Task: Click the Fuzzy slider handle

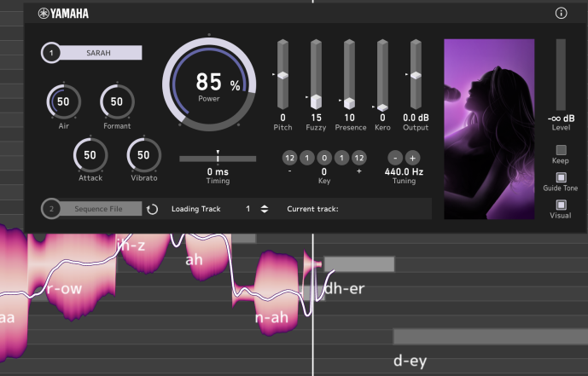Action: coord(316,101)
